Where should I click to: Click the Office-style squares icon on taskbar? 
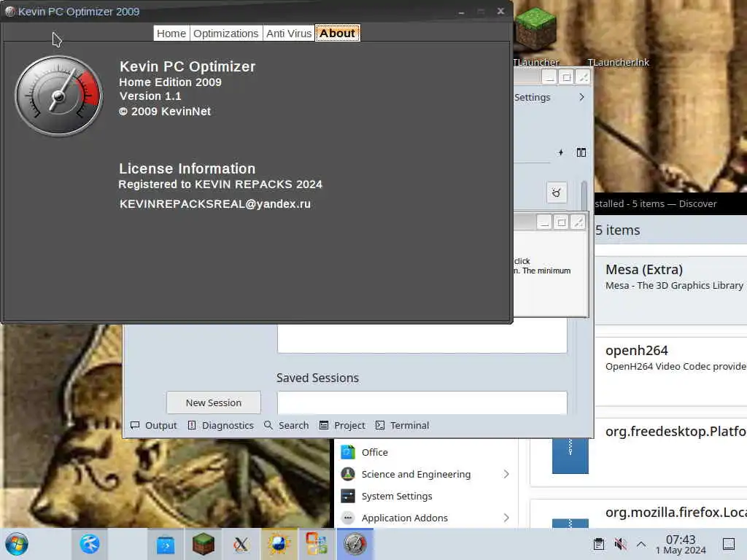click(x=317, y=544)
